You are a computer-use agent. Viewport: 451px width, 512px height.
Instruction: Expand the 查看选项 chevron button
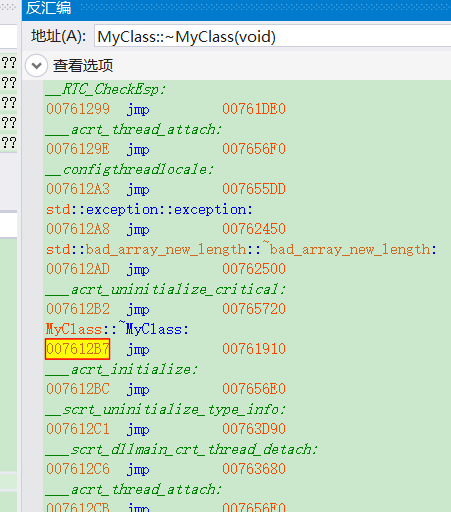point(36,66)
